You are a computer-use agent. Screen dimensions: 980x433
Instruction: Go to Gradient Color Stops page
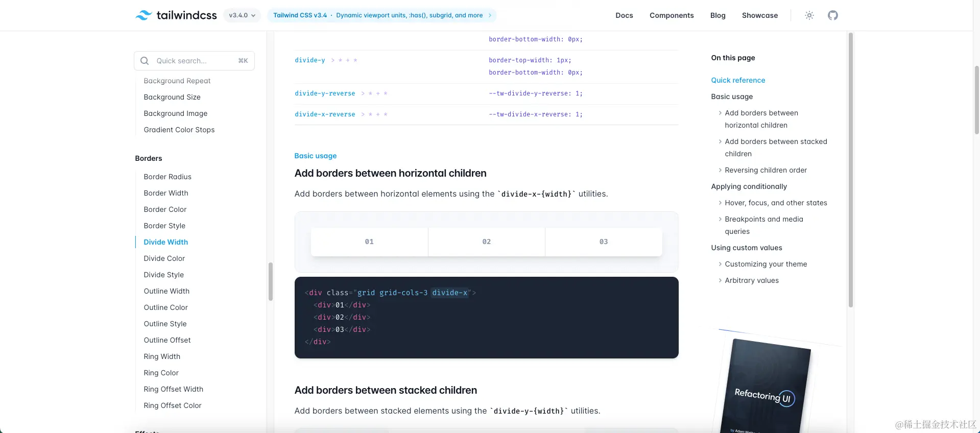click(179, 130)
